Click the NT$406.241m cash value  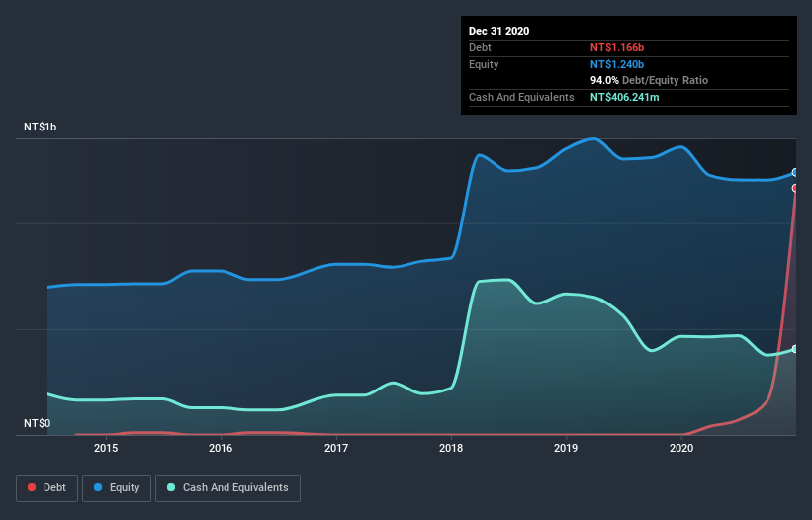[x=624, y=97]
